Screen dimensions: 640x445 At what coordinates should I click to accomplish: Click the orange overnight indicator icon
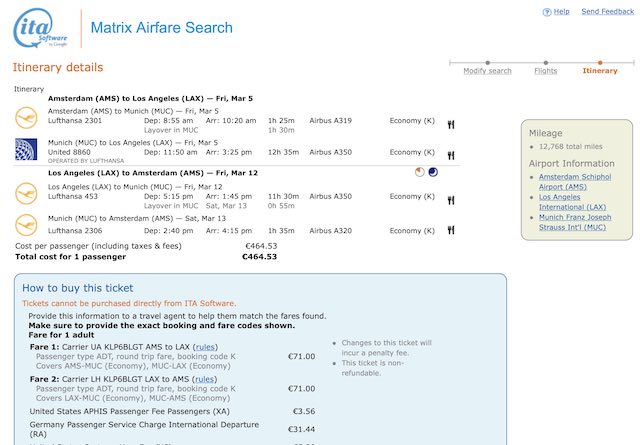pos(420,172)
